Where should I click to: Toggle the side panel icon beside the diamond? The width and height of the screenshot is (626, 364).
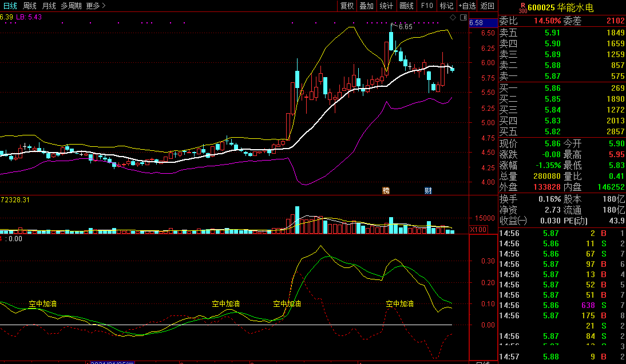(463, 18)
